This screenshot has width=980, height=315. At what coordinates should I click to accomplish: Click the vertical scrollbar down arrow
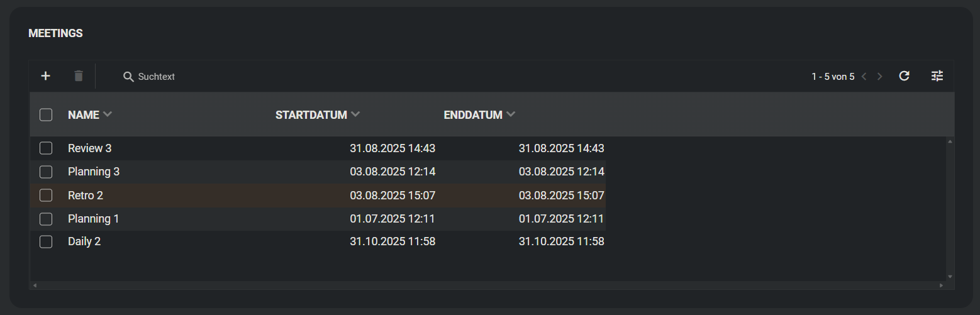tap(950, 276)
